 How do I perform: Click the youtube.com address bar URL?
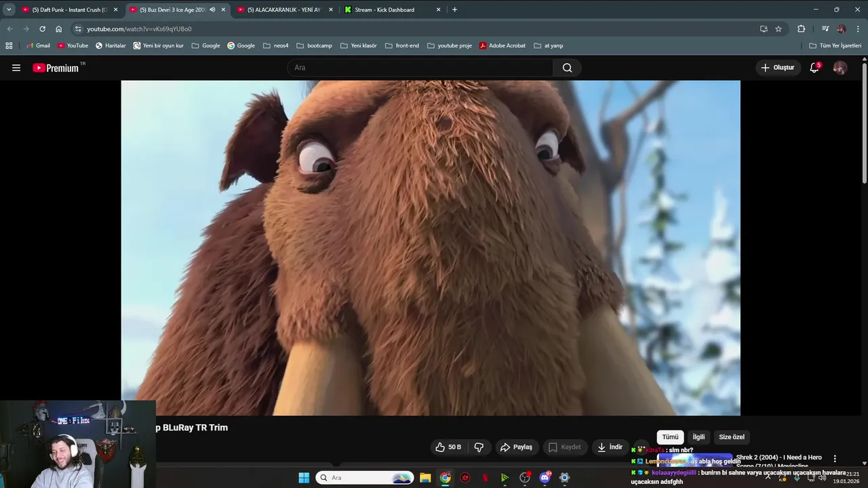pyautogui.click(x=139, y=29)
